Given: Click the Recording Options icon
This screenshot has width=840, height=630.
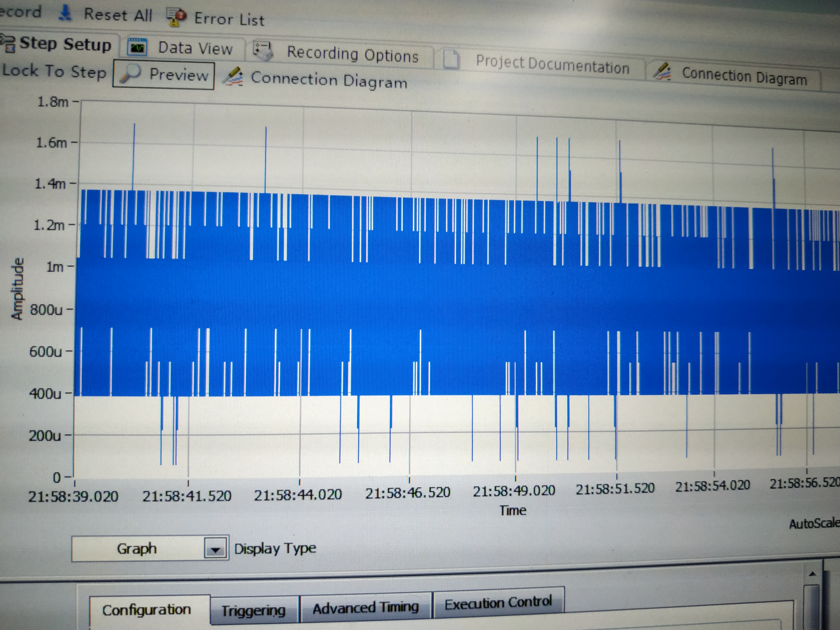Looking at the screenshot, I should [263, 51].
